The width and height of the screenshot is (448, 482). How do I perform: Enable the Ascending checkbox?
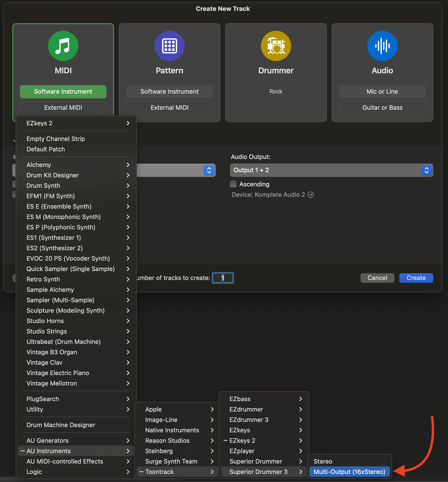(x=233, y=184)
